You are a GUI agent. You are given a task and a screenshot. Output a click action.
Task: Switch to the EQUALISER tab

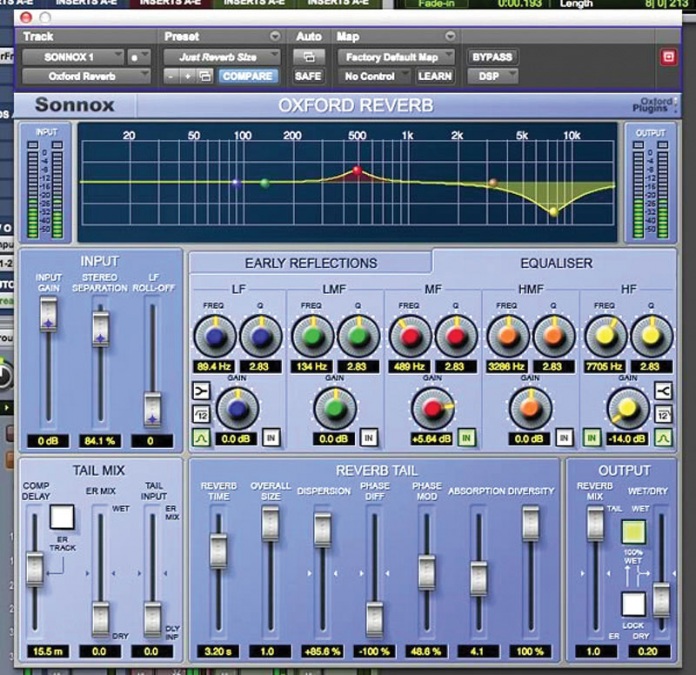click(556, 263)
